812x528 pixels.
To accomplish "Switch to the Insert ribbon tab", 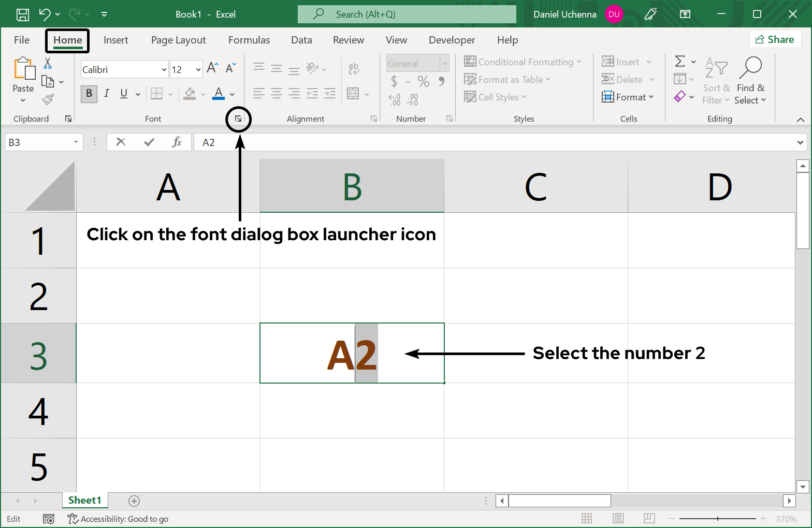I will point(115,40).
